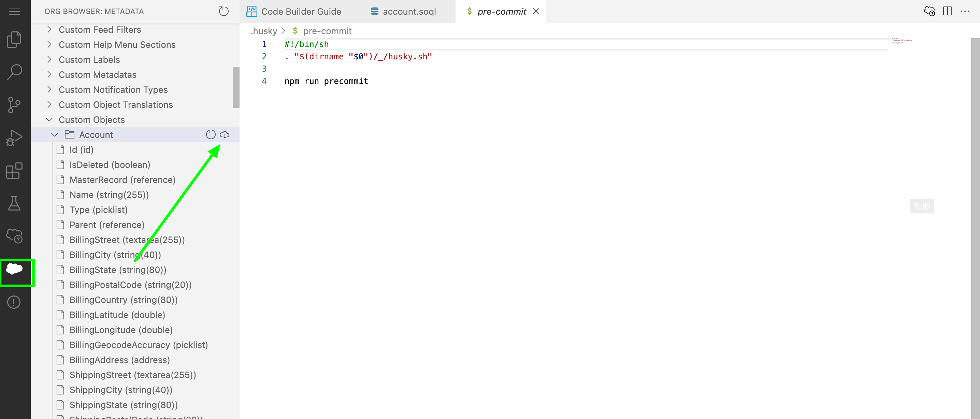Viewport: 980px width, 419px height.
Task: Open Run and Debug view
Action: point(14,138)
